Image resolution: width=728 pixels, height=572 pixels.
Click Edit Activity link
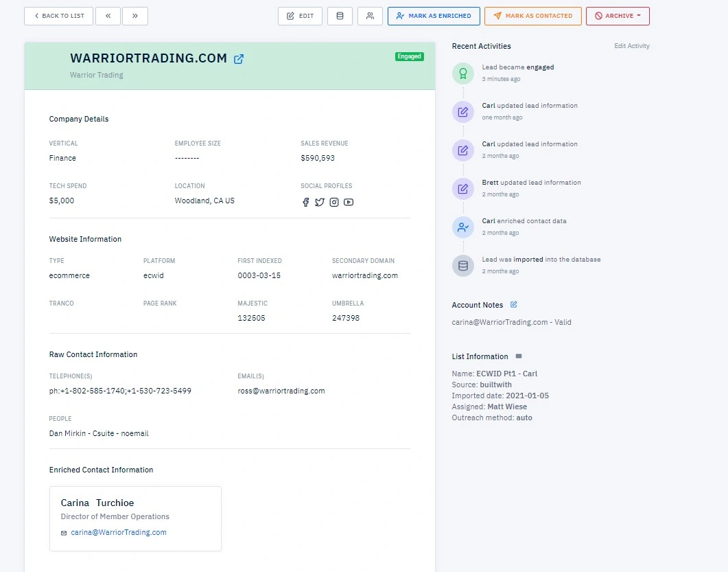point(632,45)
